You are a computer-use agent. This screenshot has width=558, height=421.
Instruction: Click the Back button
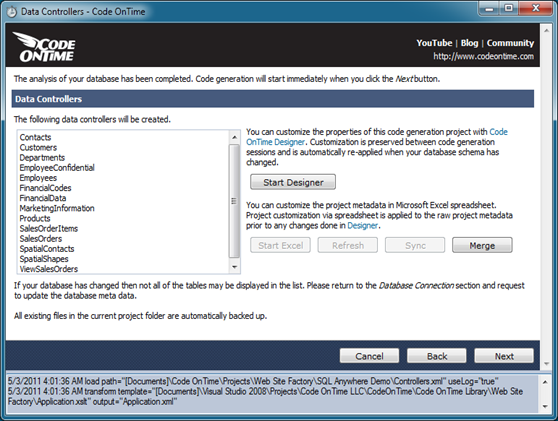pos(437,356)
